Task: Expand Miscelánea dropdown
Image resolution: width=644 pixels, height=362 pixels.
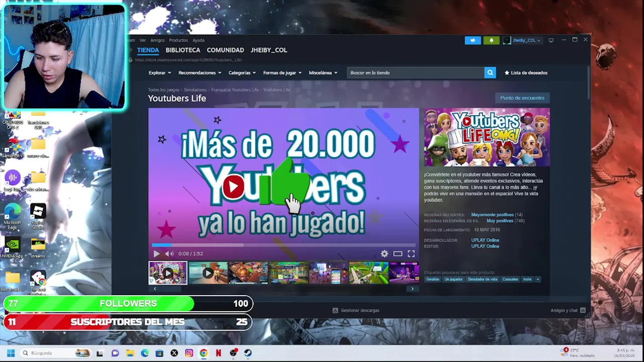Action: [323, 73]
